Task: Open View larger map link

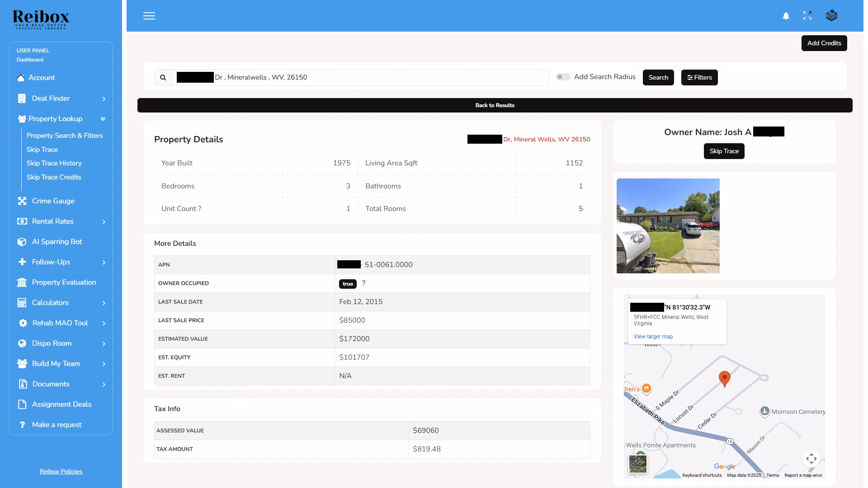Action: pyautogui.click(x=653, y=337)
